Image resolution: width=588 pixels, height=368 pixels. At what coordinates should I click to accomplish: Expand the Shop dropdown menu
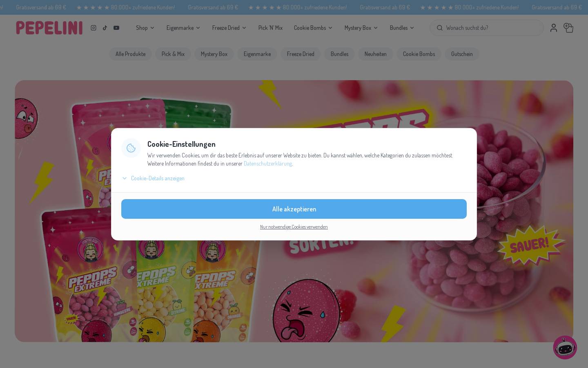pos(145,28)
